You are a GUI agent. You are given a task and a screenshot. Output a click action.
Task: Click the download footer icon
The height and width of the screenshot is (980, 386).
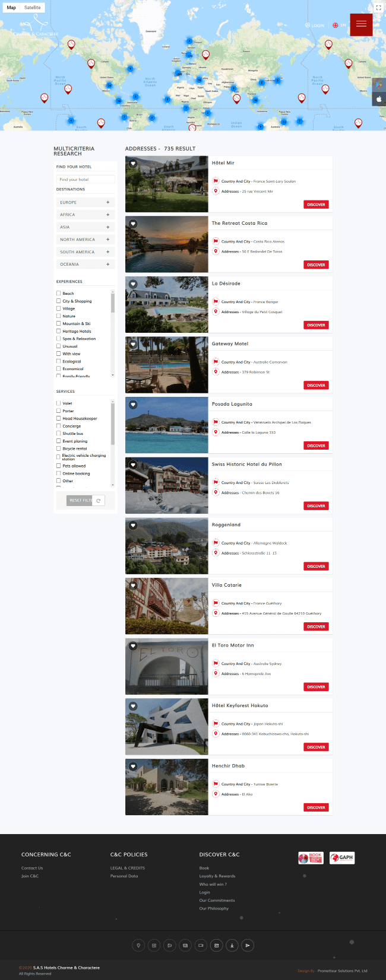[x=232, y=945]
